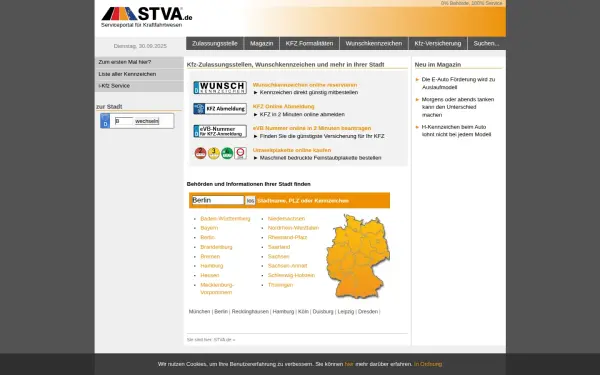Select 'Zum ersten Mal hier?' sidebar item
The image size is (600, 375).
tap(139, 62)
